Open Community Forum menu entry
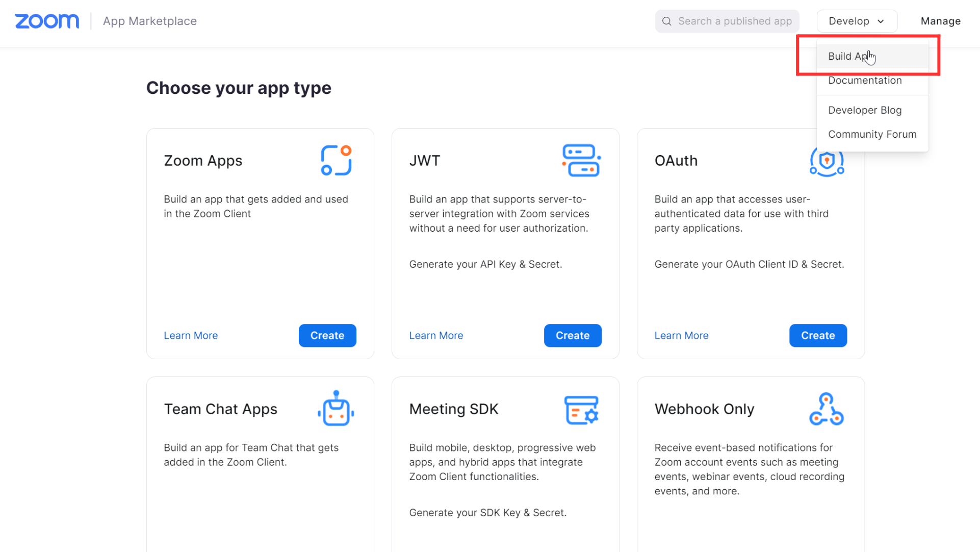 point(872,134)
